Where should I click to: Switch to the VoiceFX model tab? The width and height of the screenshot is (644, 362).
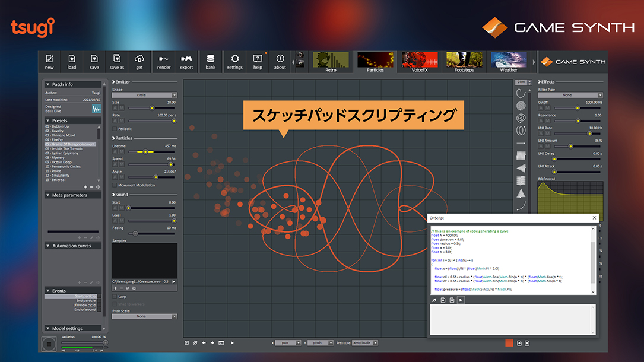coord(420,62)
